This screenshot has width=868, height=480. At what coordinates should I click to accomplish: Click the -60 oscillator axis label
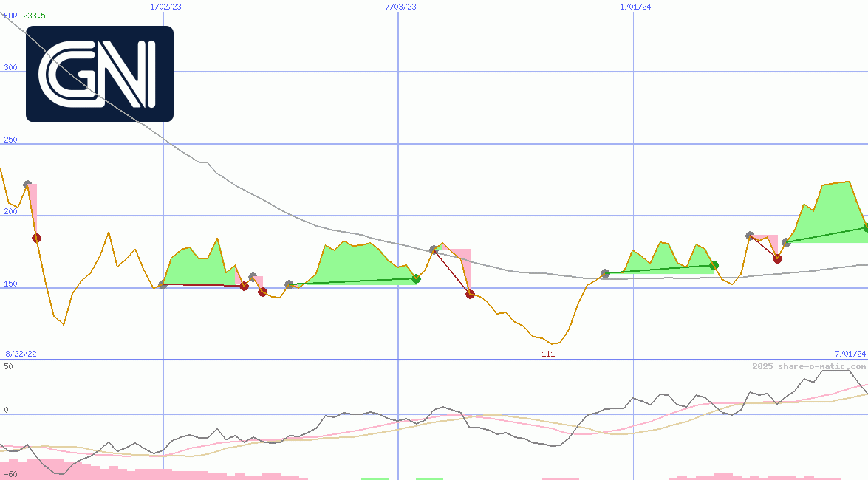pyautogui.click(x=10, y=475)
